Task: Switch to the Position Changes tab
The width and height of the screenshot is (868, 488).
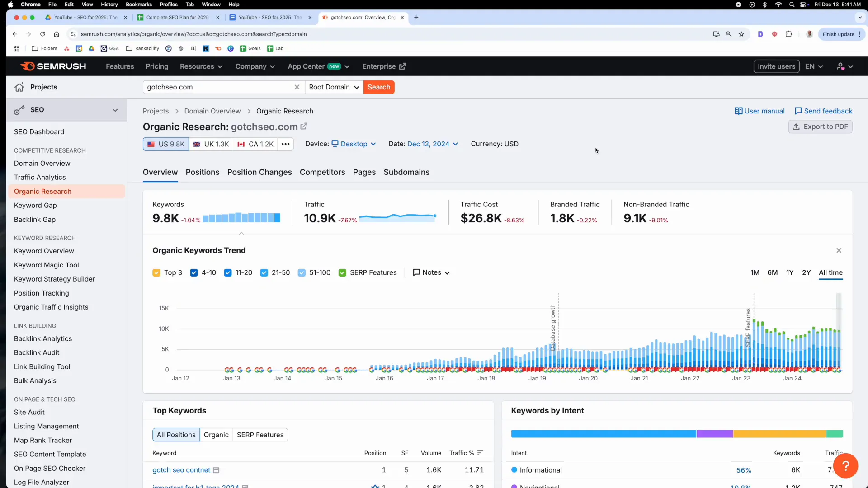Action: click(x=259, y=172)
